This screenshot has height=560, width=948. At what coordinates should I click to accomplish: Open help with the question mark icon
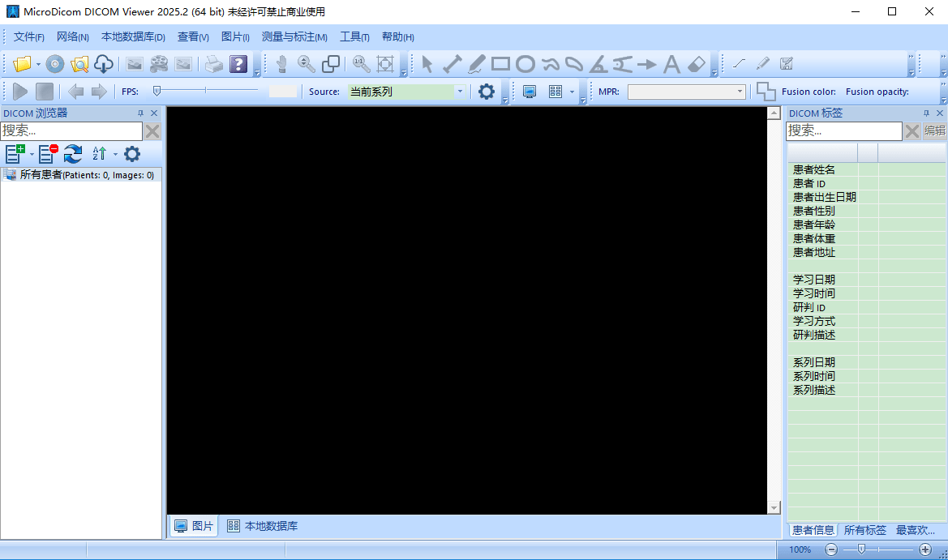pos(238,64)
